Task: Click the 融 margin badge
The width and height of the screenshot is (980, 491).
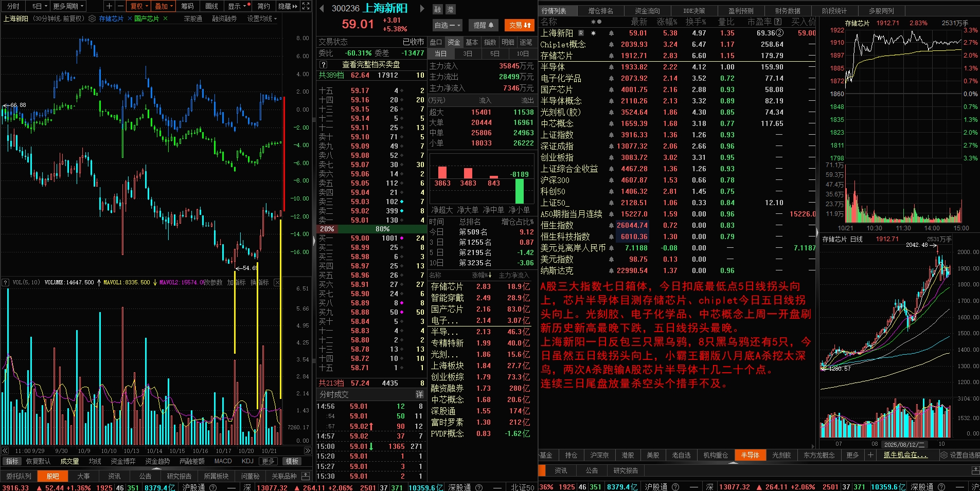Action: 437,9
